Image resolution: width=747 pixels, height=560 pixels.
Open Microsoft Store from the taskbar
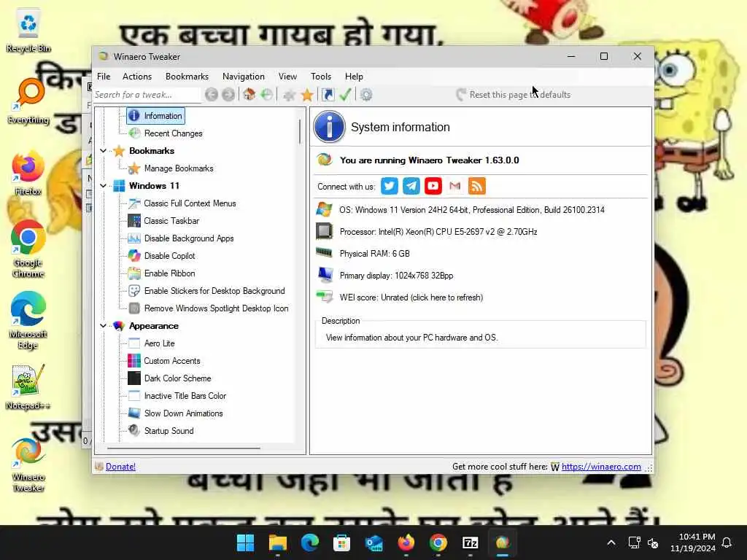click(x=341, y=542)
